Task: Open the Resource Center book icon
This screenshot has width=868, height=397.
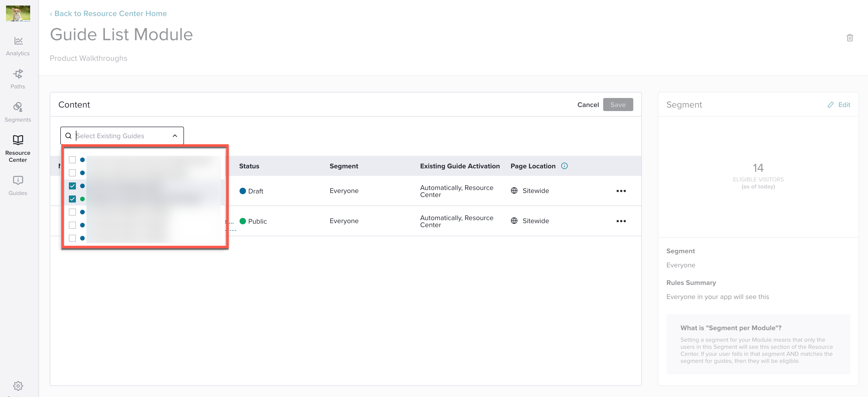Action: pyautogui.click(x=18, y=139)
